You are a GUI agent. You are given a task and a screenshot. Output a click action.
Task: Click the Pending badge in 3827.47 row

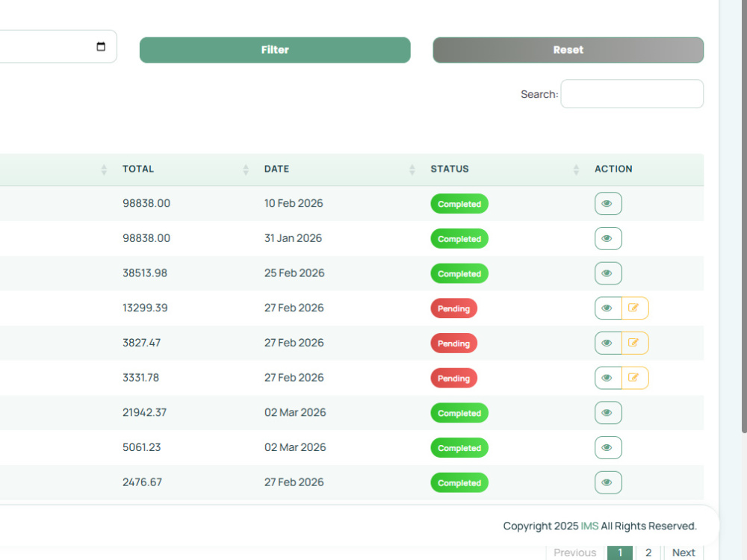coord(453,343)
